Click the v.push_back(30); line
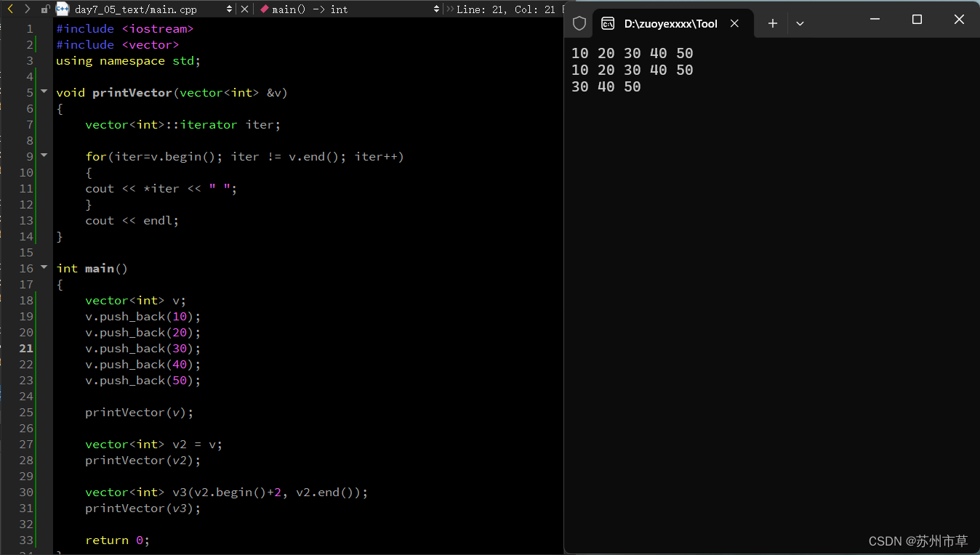This screenshot has height=555, width=980. click(x=142, y=348)
